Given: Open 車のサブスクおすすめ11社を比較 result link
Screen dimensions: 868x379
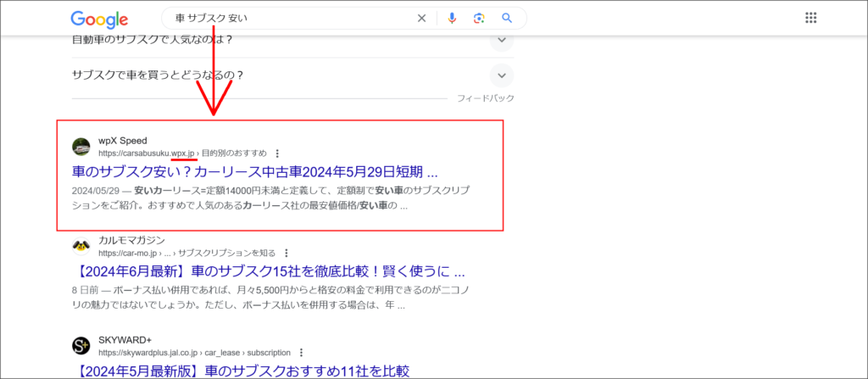Looking at the screenshot, I should click(241, 371).
